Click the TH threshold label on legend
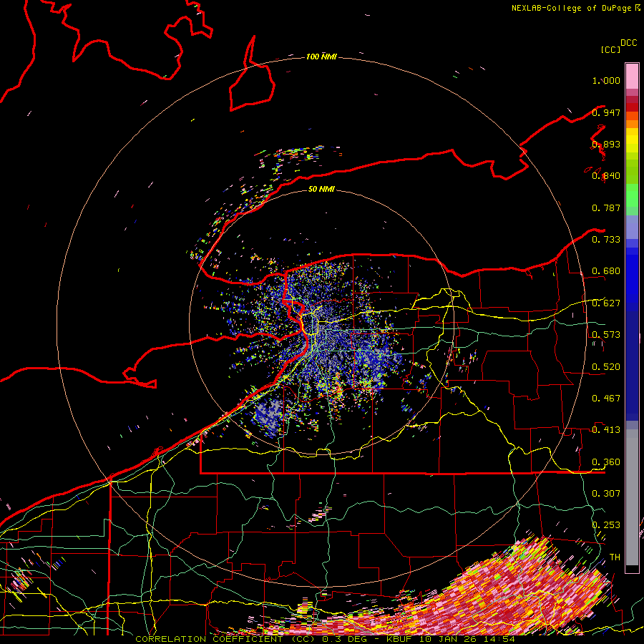Viewport: 644px width, 644px height. 615,557
